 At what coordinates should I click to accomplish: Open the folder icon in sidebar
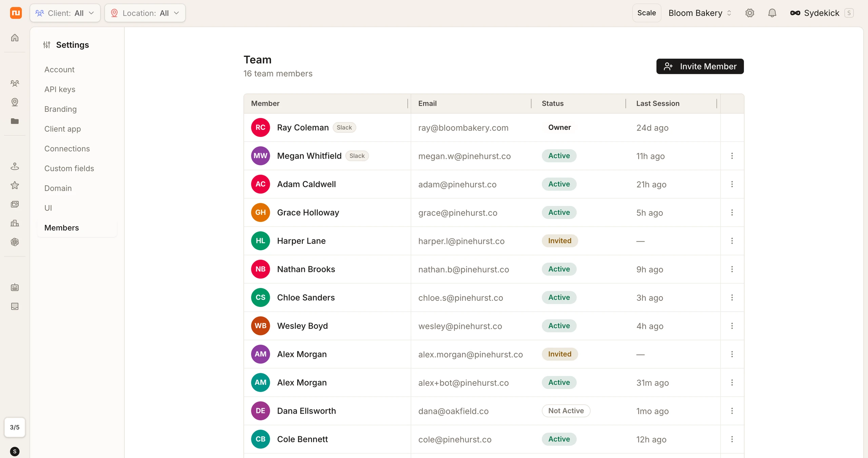[15, 121]
